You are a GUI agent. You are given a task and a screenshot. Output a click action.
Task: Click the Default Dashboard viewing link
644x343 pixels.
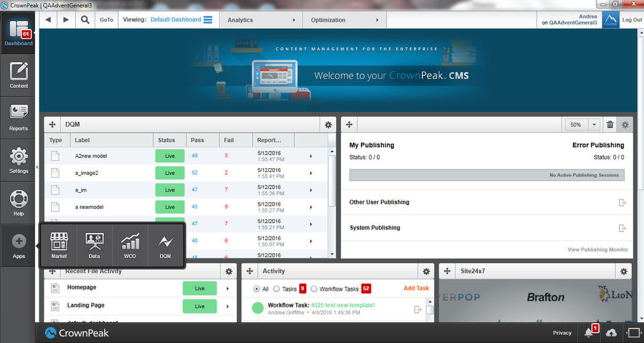click(176, 19)
